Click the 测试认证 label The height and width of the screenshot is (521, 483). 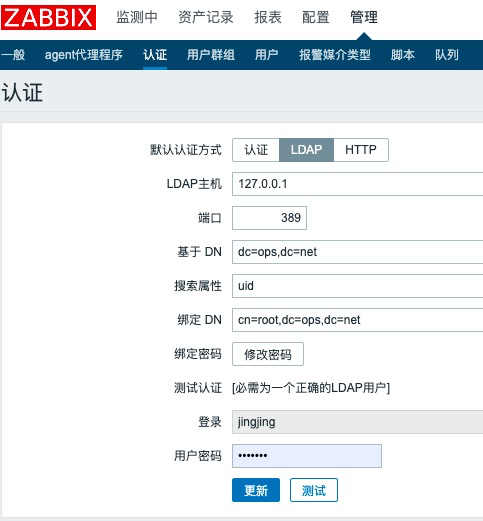[198, 388]
